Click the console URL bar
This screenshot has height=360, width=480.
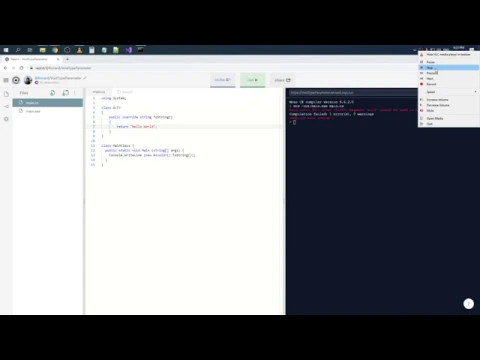[352, 92]
